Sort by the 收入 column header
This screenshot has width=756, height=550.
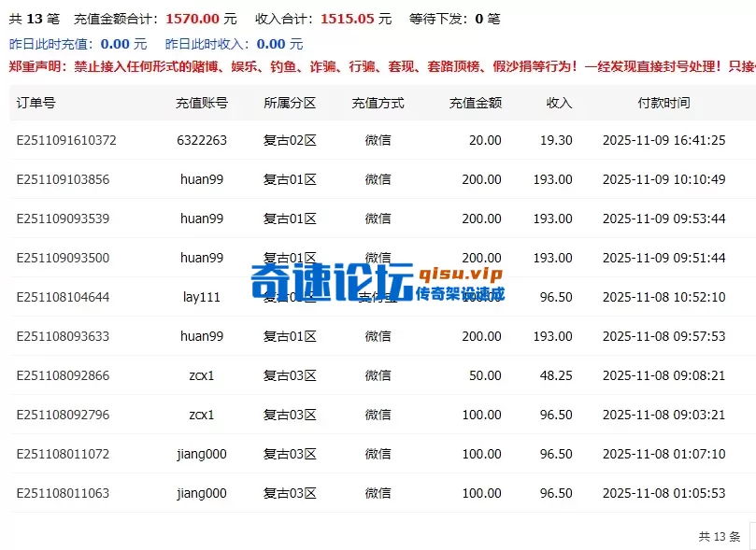click(x=559, y=103)
